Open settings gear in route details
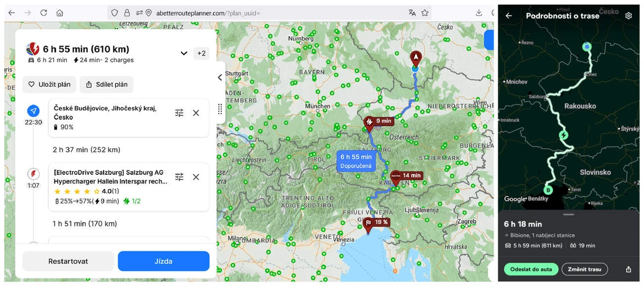The image size is (644, 286). pos(628,16)
